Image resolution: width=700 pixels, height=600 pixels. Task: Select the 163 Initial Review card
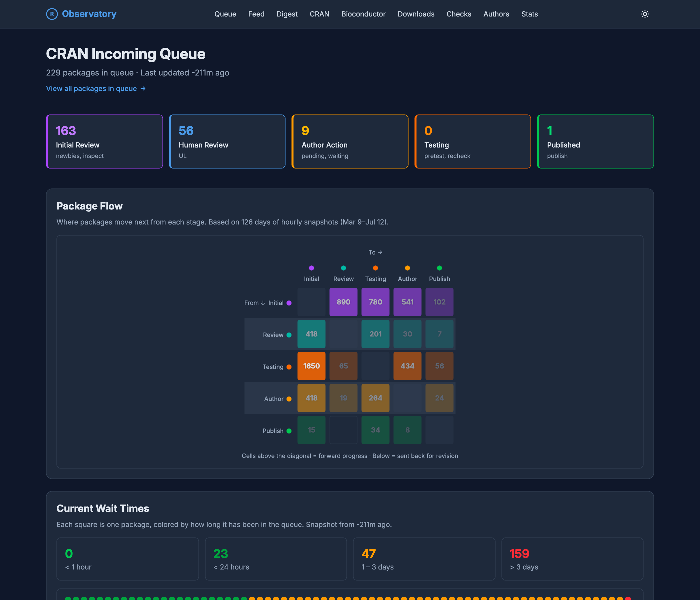tap(104, 141)
